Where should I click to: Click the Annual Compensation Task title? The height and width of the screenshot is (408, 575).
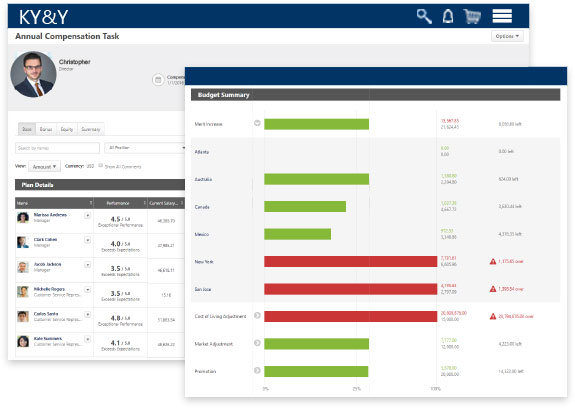point(67,36)
